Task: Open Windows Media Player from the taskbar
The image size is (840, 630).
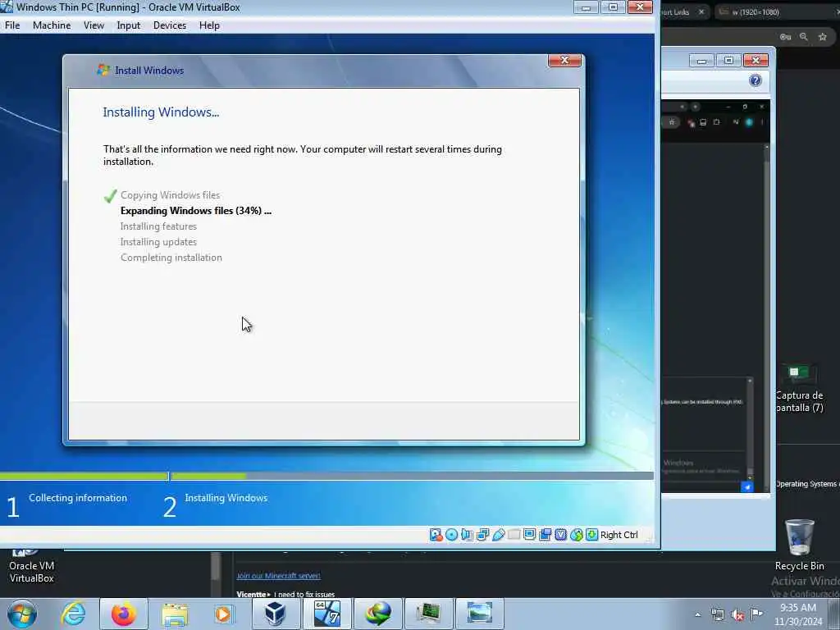Action: [223, 614]
